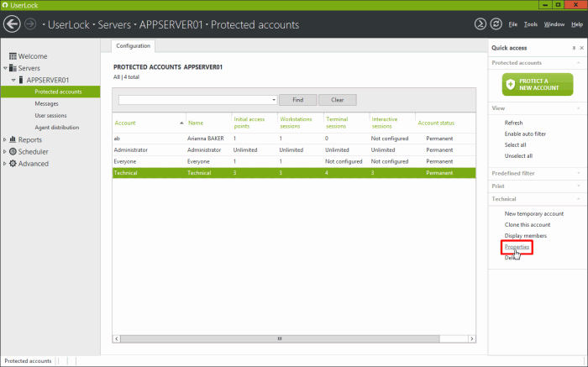This screenshot has height=367, width=588.
Task: Click the circular refresh icon in header
Action: click(496, 24)
